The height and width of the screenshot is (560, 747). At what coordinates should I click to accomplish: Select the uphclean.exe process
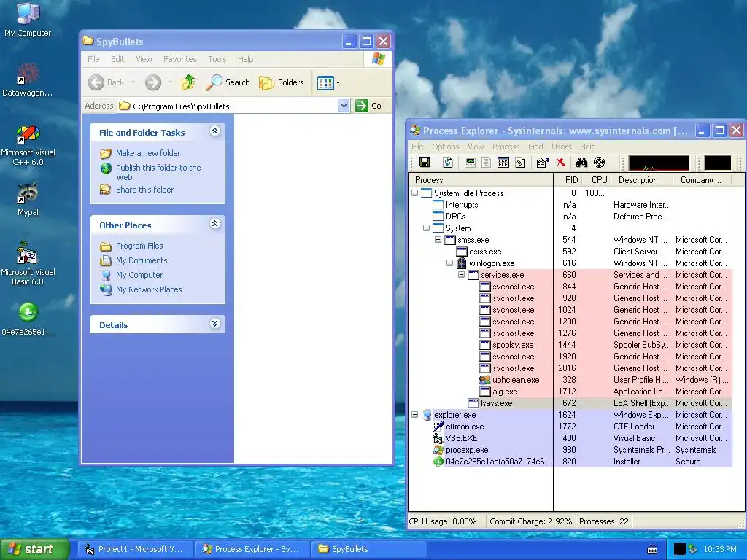pos(570,379)
